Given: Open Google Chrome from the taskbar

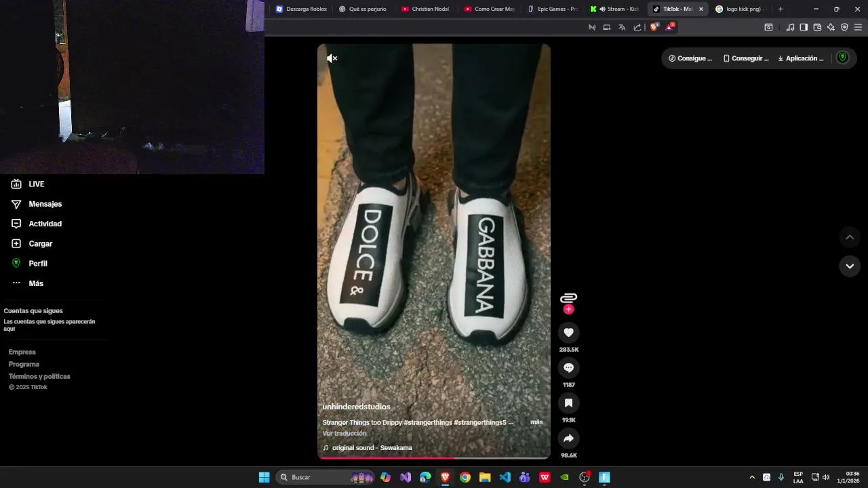Looking at the screenshot, I should [x=465, y=477].
